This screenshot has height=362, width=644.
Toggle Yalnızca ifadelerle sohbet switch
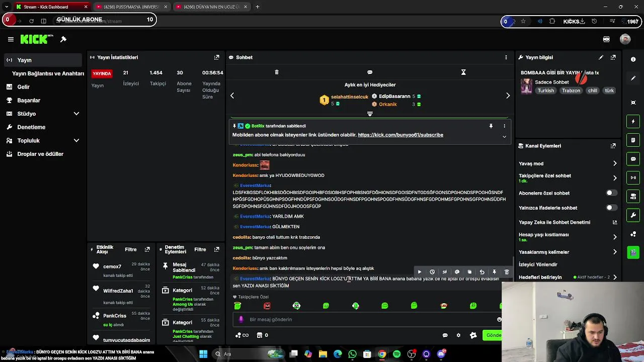click(x=611, y=208)
